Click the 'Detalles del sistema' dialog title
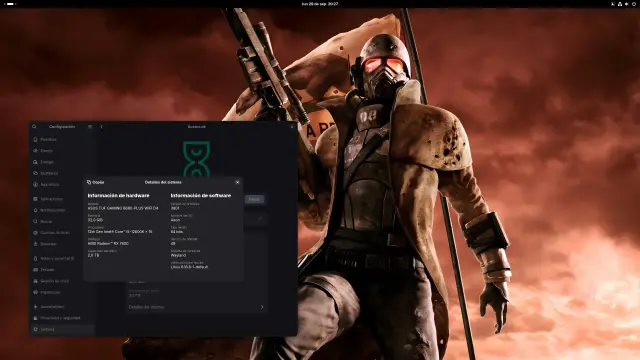This screenshot has width=640, height=360. (x=163, y=182)
